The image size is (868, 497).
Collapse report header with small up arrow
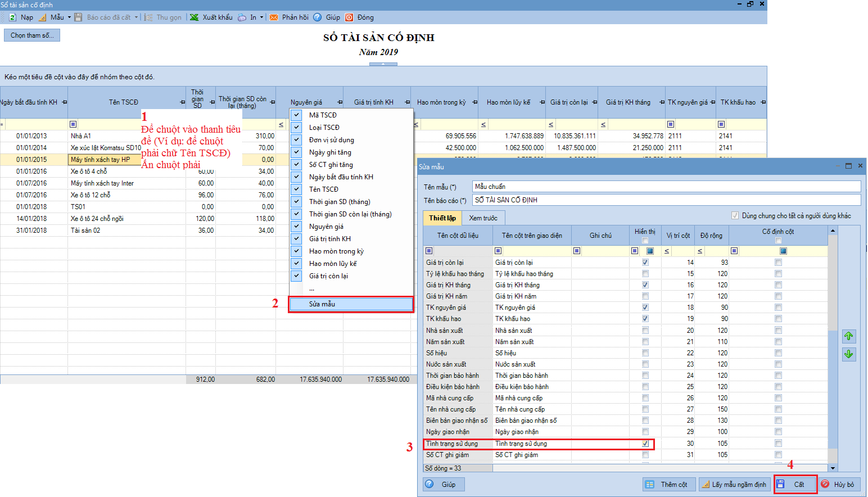(383, 64)
